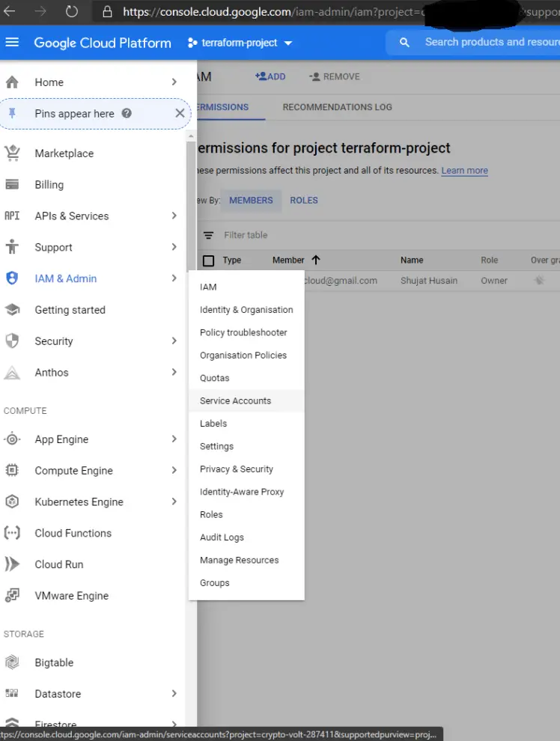This screenshot has width=560, height=741.
Task: Click the Support person icon
Action: click(x=12, y=247)
